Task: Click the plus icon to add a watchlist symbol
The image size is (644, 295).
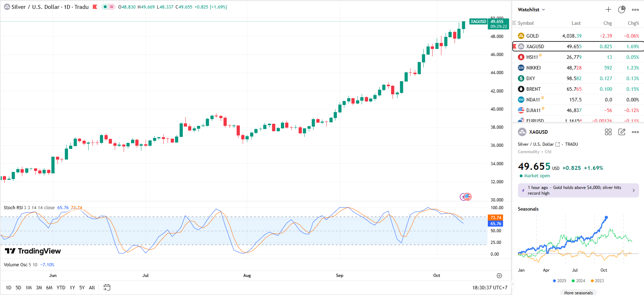Action: click(608, 10)
